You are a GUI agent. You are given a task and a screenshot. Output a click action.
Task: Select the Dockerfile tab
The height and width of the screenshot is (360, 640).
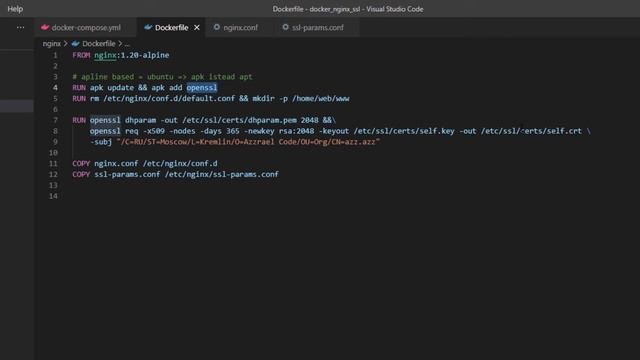(x=171, y=27)
